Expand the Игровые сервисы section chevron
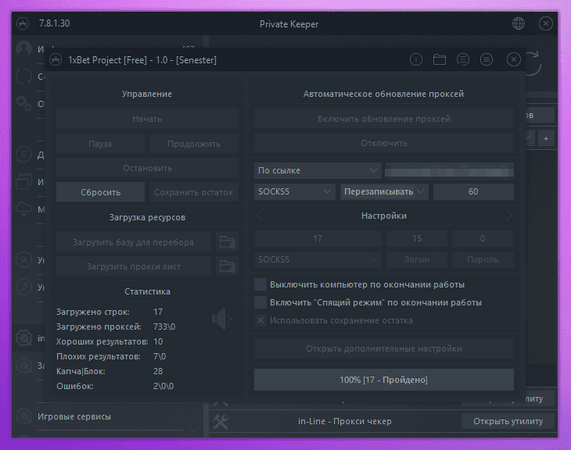This screenshot has height=450, width=571. [193, 429]
